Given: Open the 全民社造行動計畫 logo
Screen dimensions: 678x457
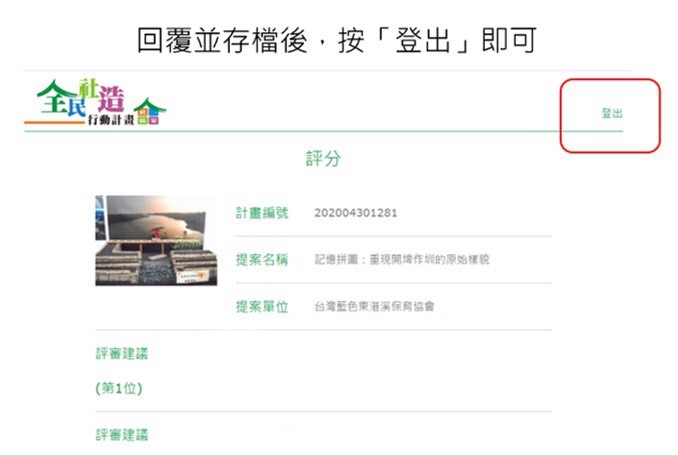Looking at the screenshot, I should 96,102.
